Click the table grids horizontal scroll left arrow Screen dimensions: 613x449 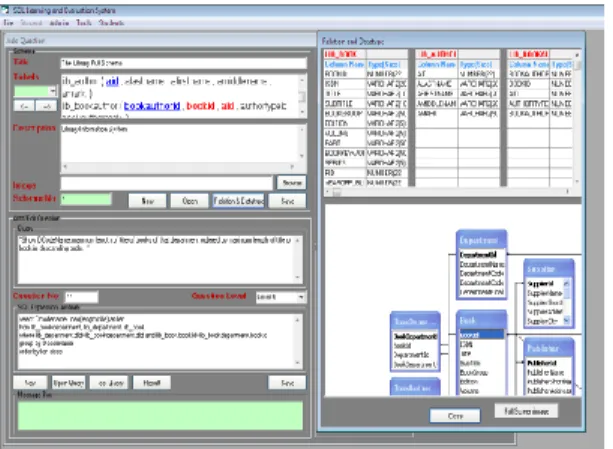[328, 191]
